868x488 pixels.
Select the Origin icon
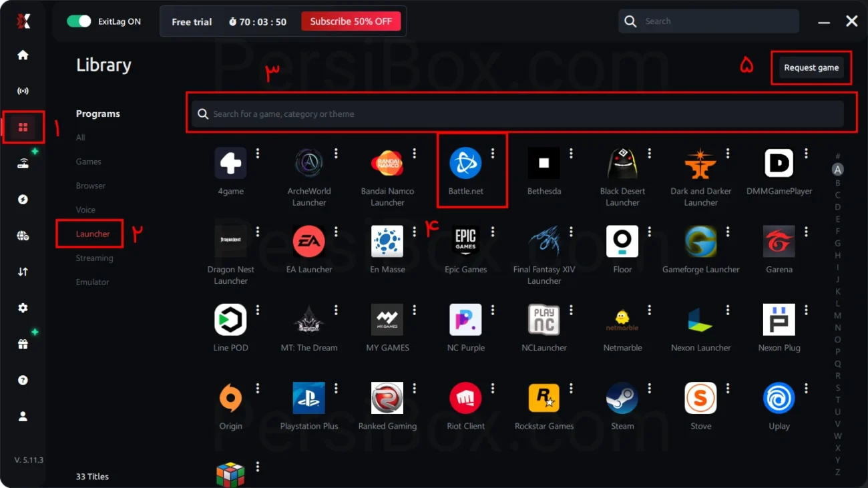point(230,398)
